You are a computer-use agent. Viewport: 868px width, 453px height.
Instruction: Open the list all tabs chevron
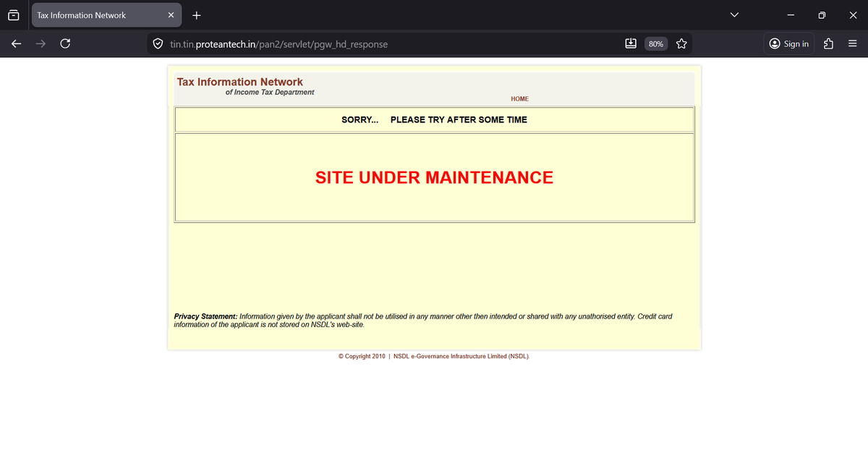tap(735, 15)
